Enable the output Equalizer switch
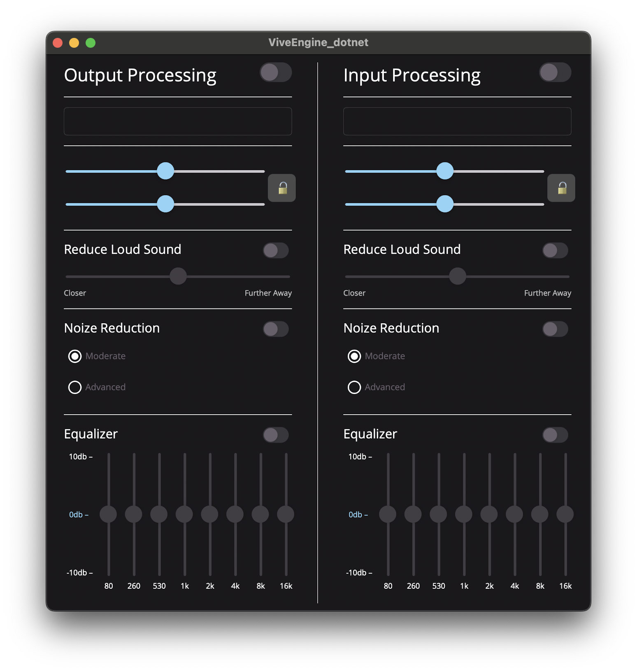637x672 pixels. pos(276,435)
